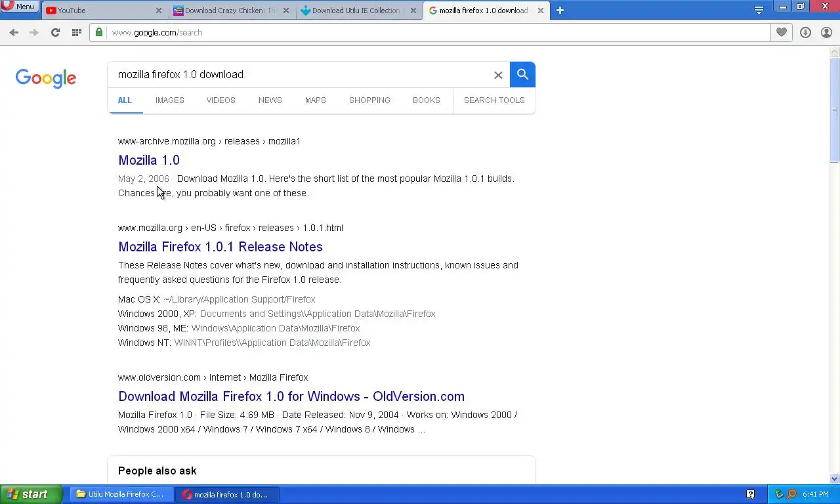The height and width of the screenshot is (504, 840).
Task: Open the Mozilla 1.0 result link
Action: tap(149, 160)
